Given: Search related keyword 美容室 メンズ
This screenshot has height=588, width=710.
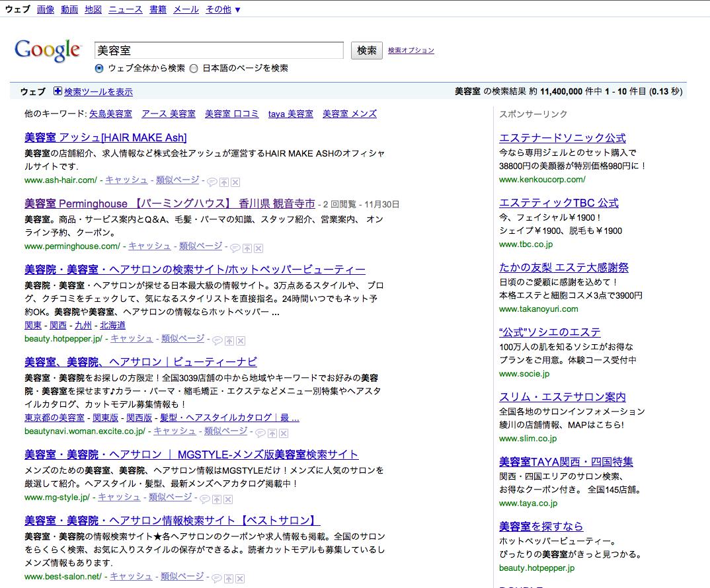Looking at the screenshot, I should (350, 114).
